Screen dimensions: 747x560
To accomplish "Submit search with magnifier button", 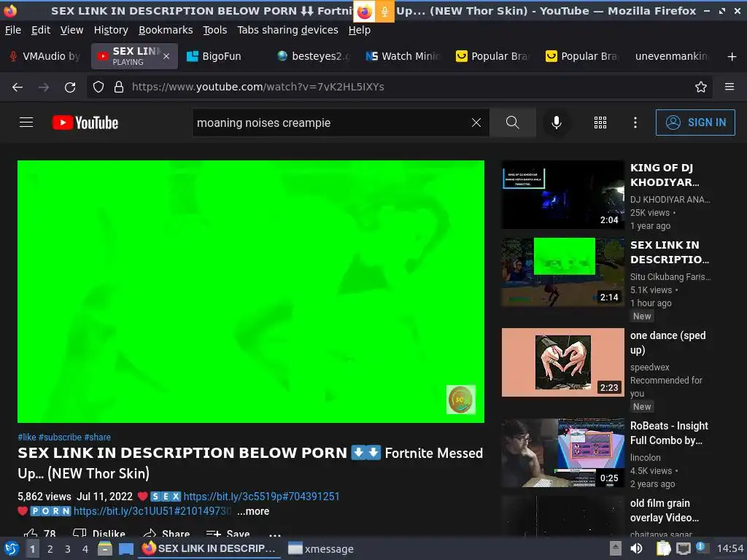I will coord(513,122).
